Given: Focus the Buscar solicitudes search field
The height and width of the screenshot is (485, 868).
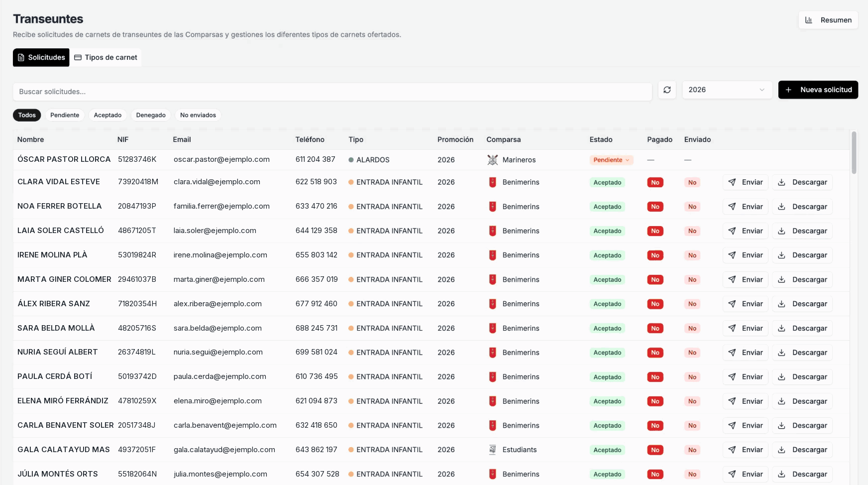Looking at the screenshot, I should click(x=332, y=92).
